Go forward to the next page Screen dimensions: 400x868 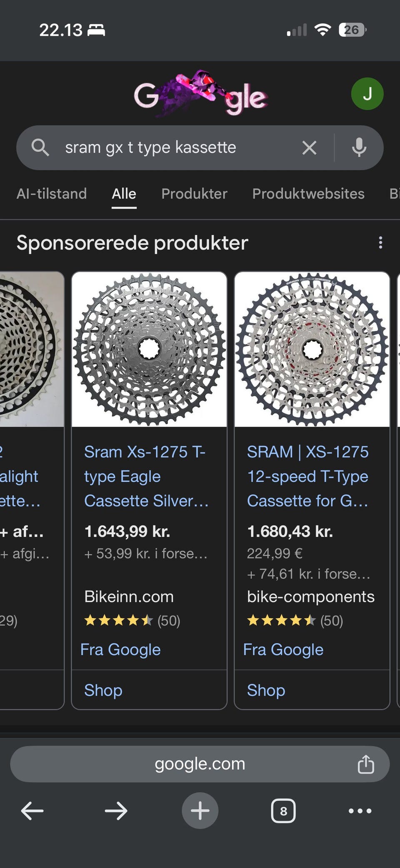coord(116,811)
